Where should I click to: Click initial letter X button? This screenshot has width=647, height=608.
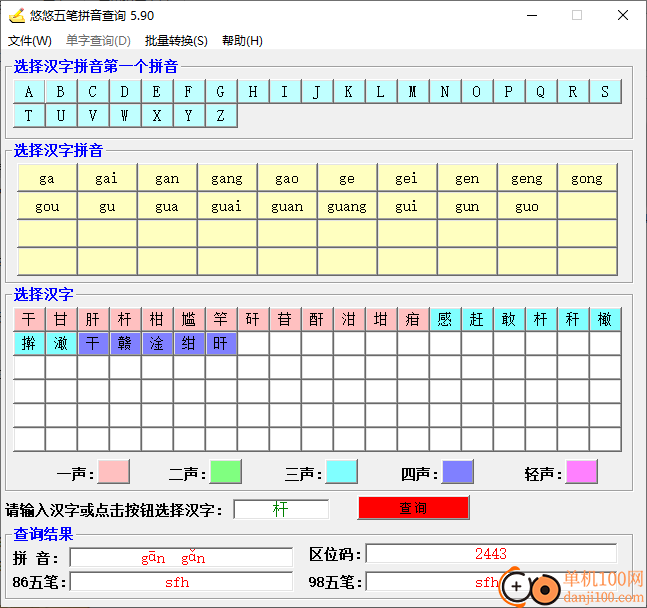(157, 115)
